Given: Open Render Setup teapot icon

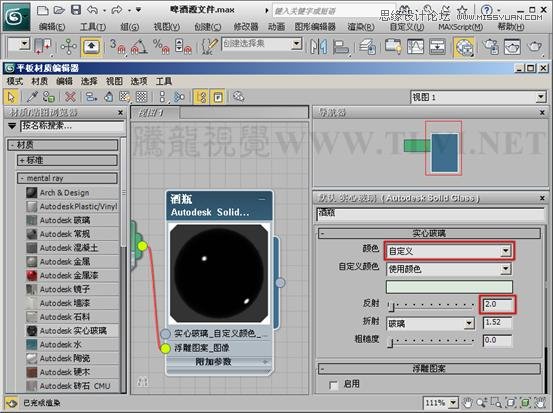Looking at the screenshot, I should [491, 47].
